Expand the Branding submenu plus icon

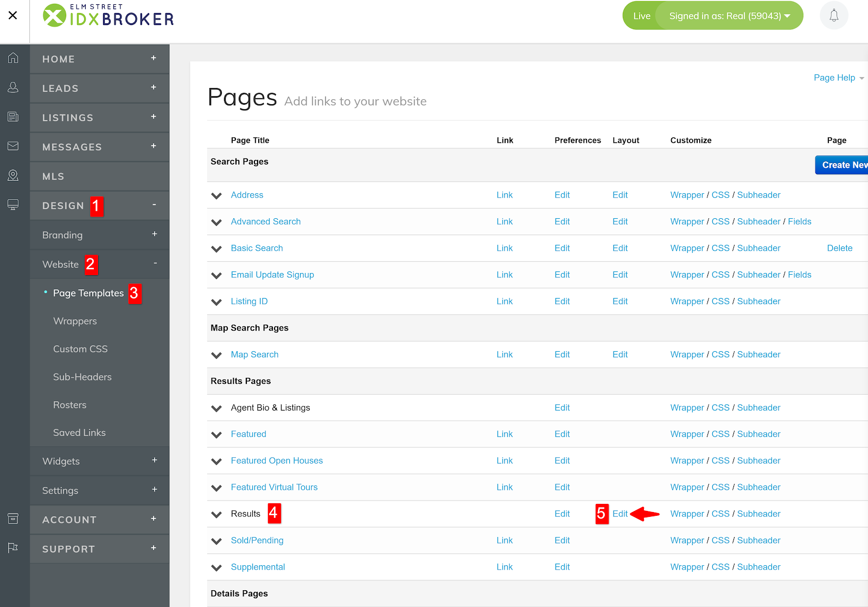pos(155,234)
